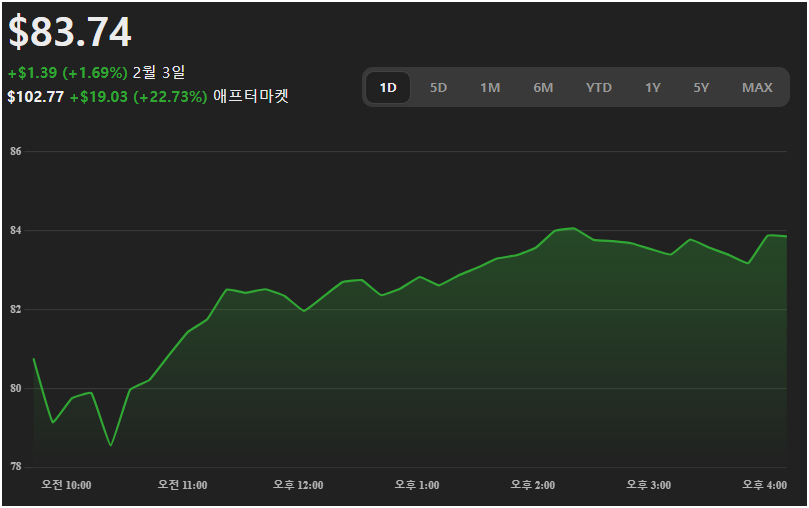The image size is (809, 508).
Task: Click the 82 y-axis label
Action: click(15, 309)
